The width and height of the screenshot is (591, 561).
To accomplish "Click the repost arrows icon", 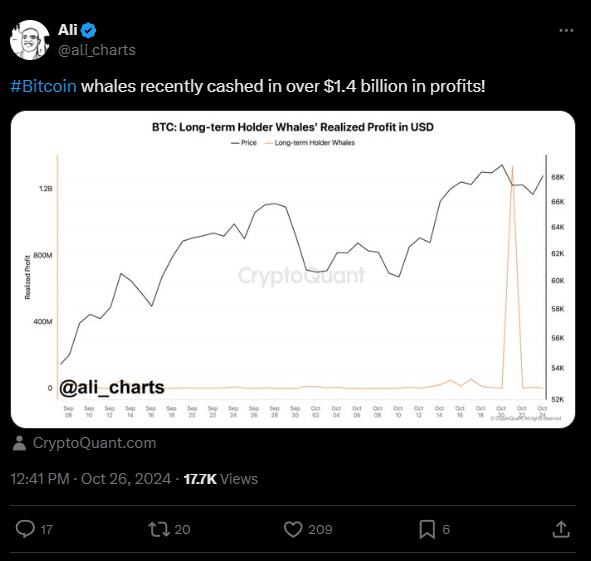I will (159, 529).
